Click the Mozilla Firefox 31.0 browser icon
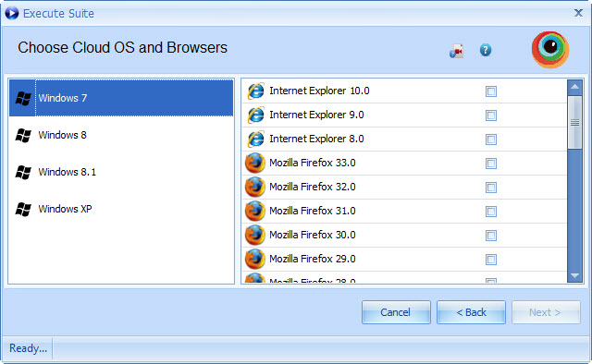Viewport: 592px width, 364px height. pos(255,212)
